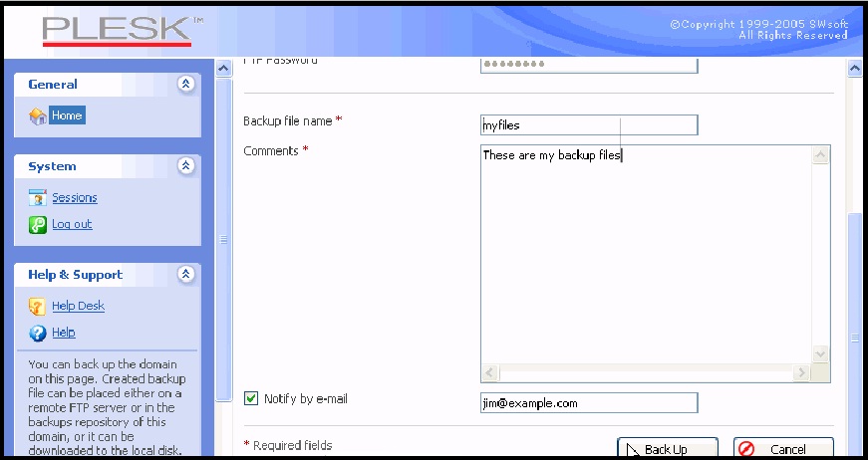This screenshot has width=868, height=460.
Task: Click the Comments box scroll down arrow
Action: (x=820, y=353)
